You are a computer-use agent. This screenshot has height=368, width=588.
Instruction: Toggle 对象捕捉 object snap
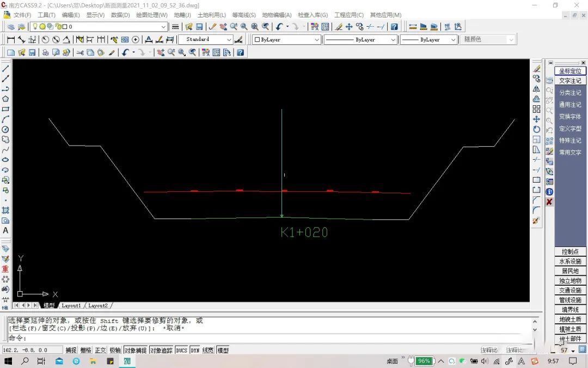[136, 351]
